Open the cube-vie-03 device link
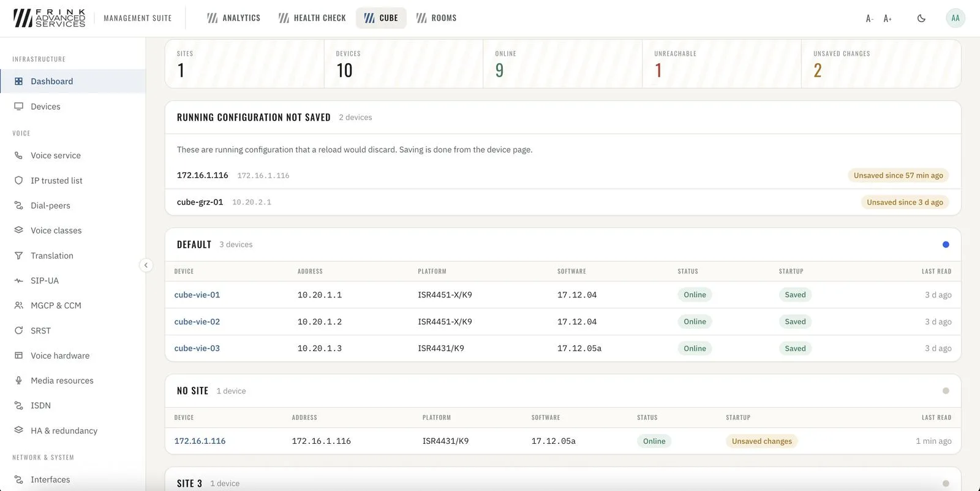The width and height of the screenshot is (980, 491). click(197, 348)
